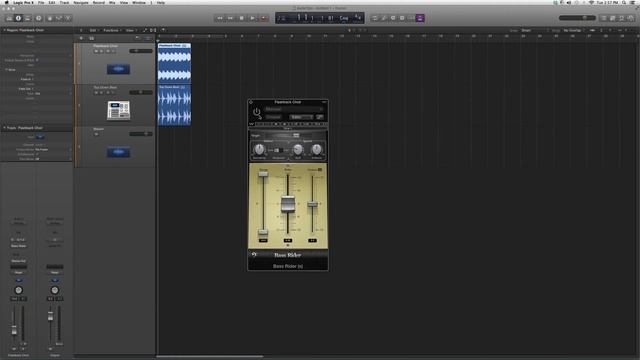Click the Sensitivity knob in Bass Rider

click(x=259, y=149)
